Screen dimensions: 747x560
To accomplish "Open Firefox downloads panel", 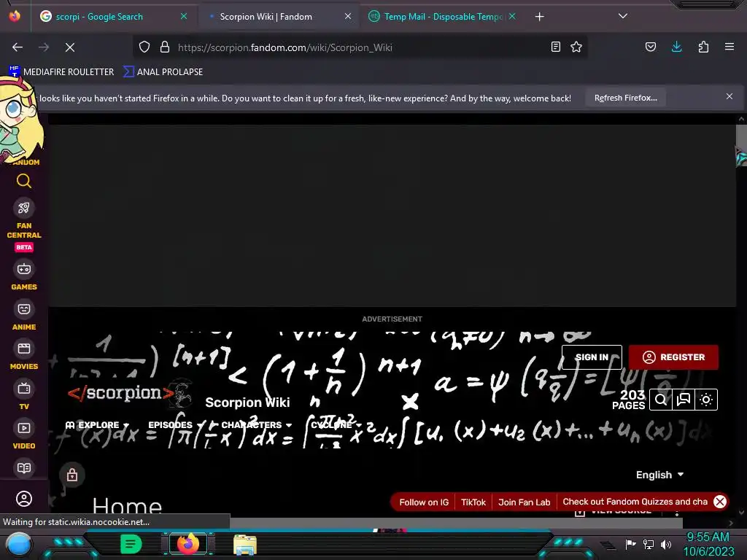I will (x=676, y=47).
